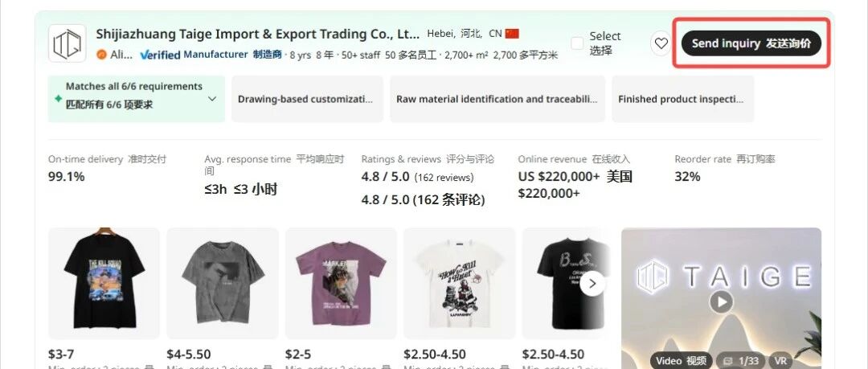Tick the Select supplier checkbox
Viewport: 868px width, 369px height.
point(577,43)
